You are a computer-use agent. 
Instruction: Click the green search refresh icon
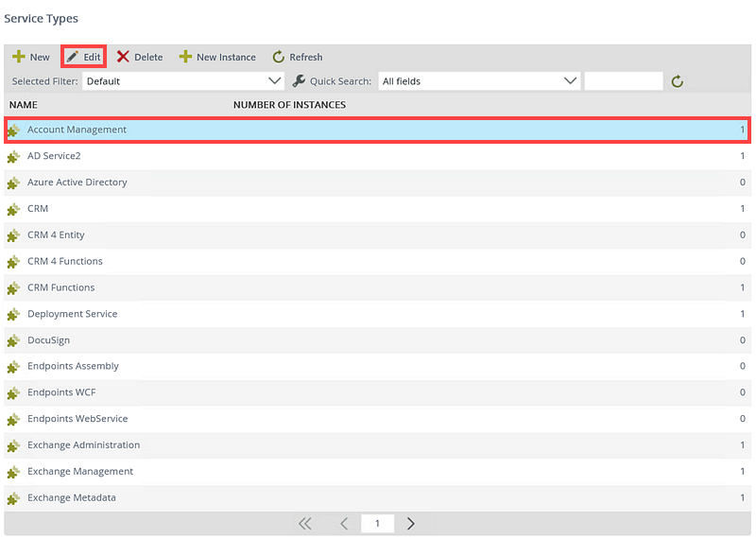(x=678, y=81)
